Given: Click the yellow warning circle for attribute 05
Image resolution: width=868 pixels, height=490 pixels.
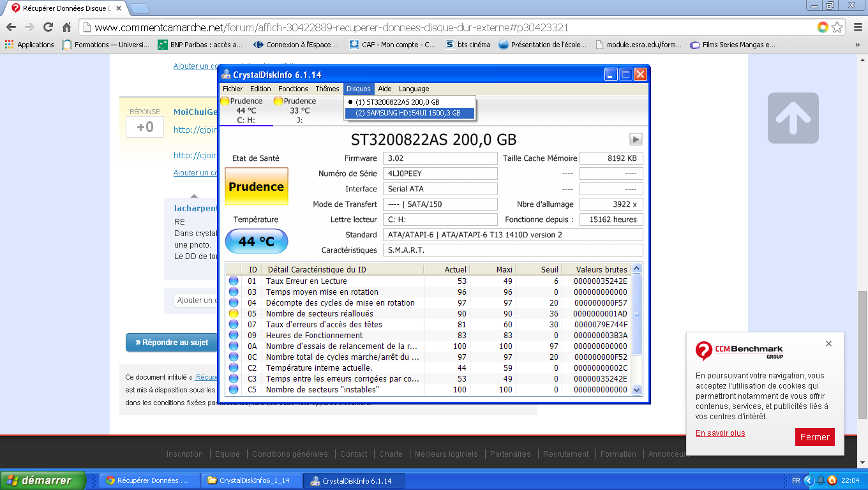Looking at the screenshot, I should pyautogui.click(x=234, y=313).
